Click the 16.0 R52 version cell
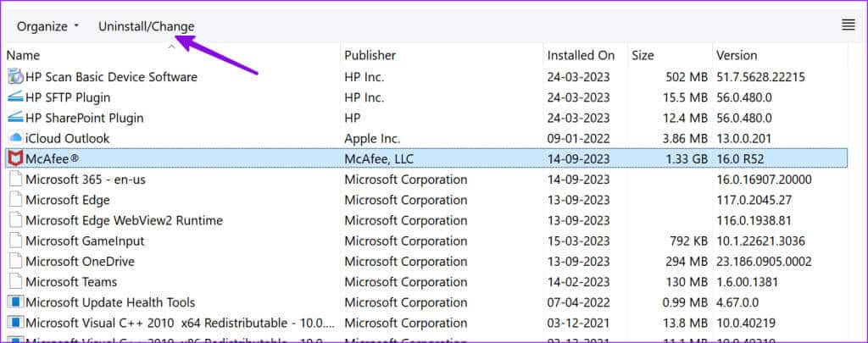The image size is (868, 343). (740, 158)
